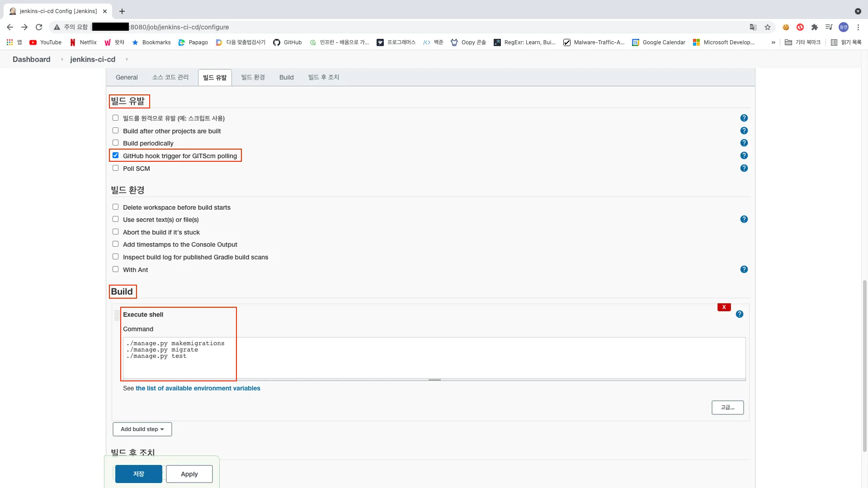The width and height of the screenshot is (868, 488).
Task: Click help icon next to With Ant
Action: tap(744, 269)
